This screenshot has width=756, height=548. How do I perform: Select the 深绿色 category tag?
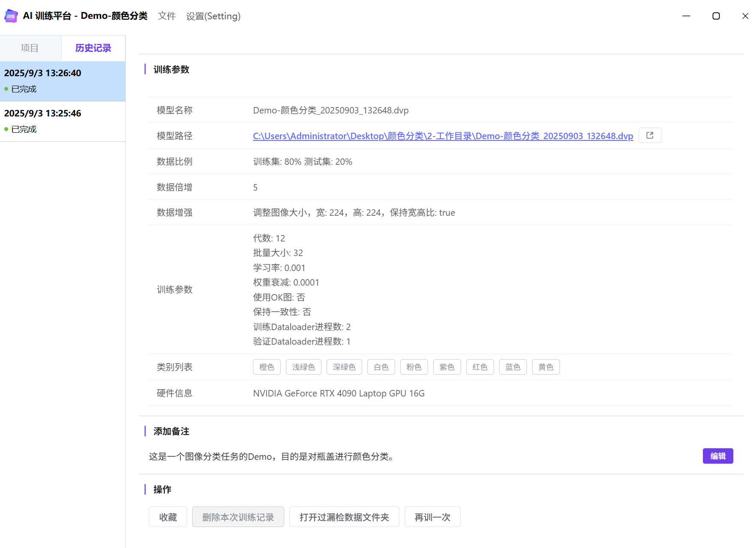(344, 367)
